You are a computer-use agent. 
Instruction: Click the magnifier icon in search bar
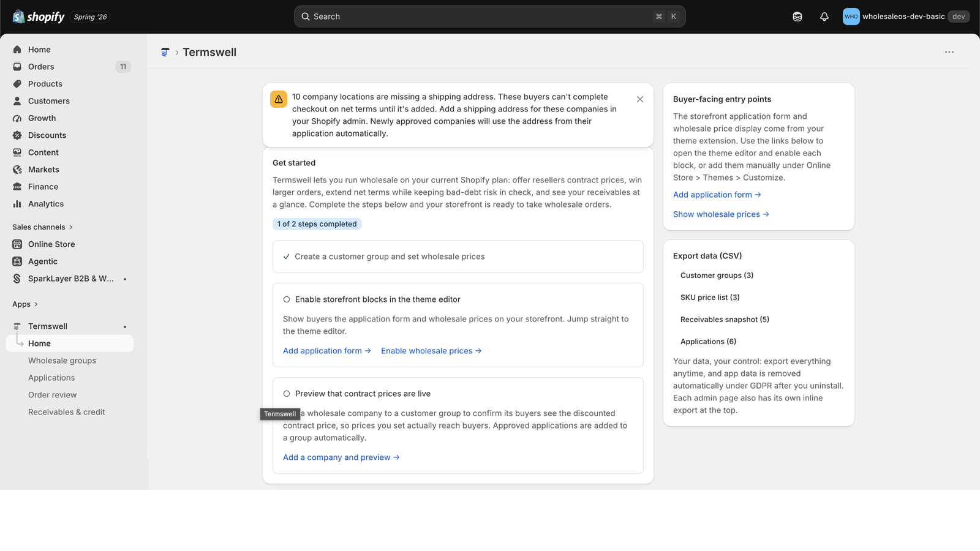[x=306, y=17]
